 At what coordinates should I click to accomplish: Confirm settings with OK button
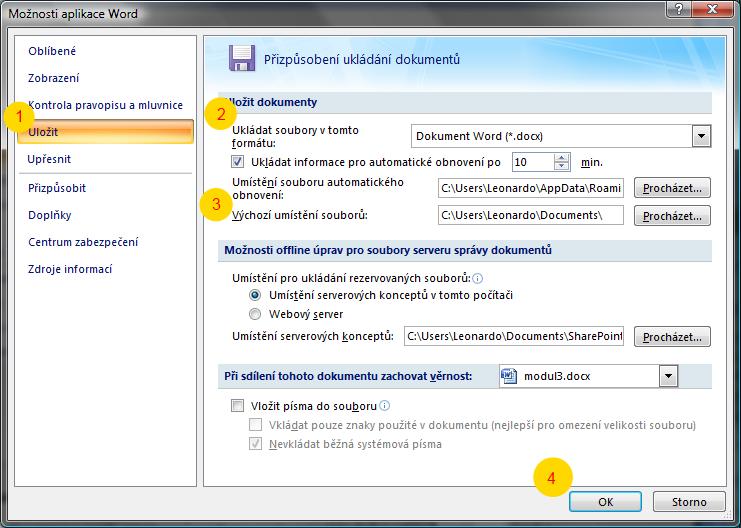pyautogui.click(x=605, y=502)
